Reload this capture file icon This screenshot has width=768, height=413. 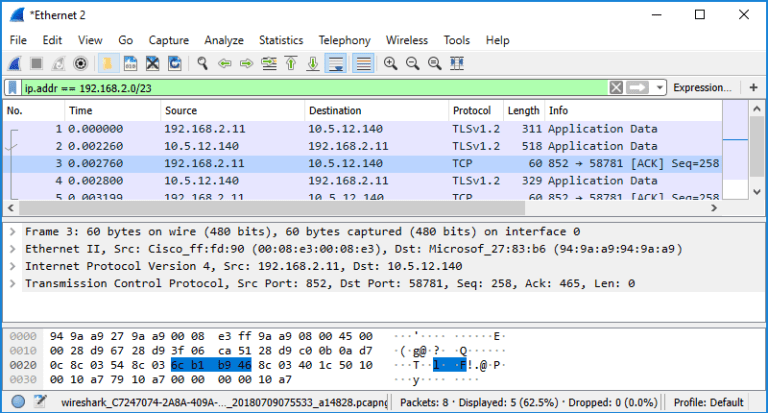point(175,64)
